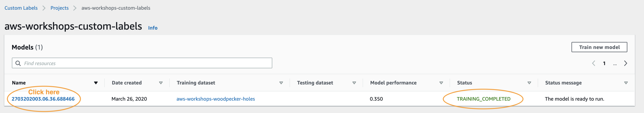This screenshot has width=644, height=113.
Task: Go to next page chevron
Action: [626, 63]
